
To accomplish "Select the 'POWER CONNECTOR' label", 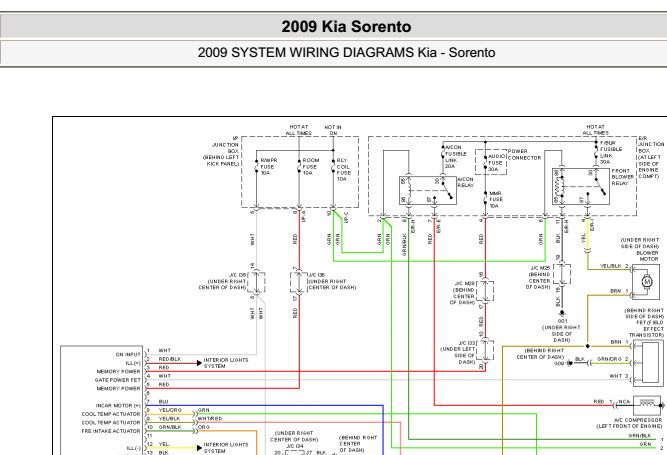I will [524, 154].
